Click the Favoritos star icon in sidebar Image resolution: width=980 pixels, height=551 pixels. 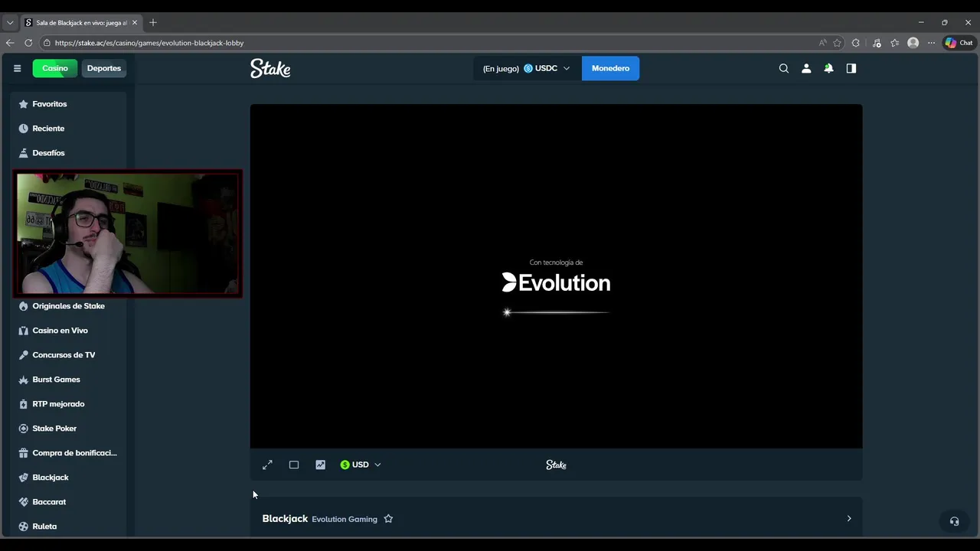[x=23, y=104]
